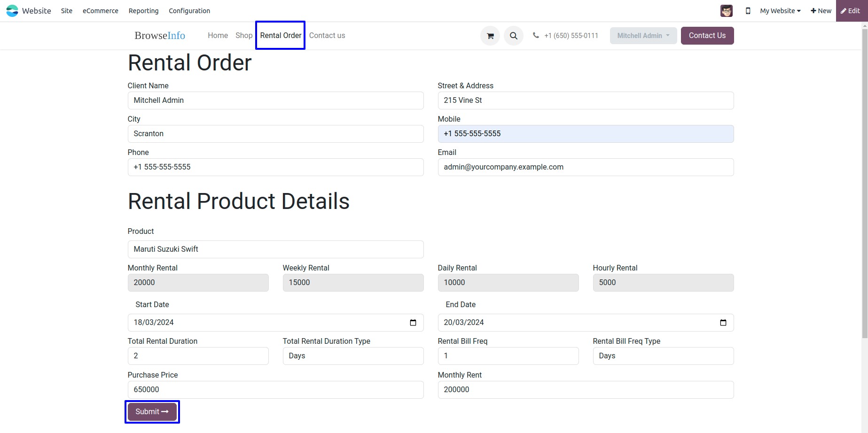Focus the Product input field
868x433 pixels.
(x=275, y=249)
